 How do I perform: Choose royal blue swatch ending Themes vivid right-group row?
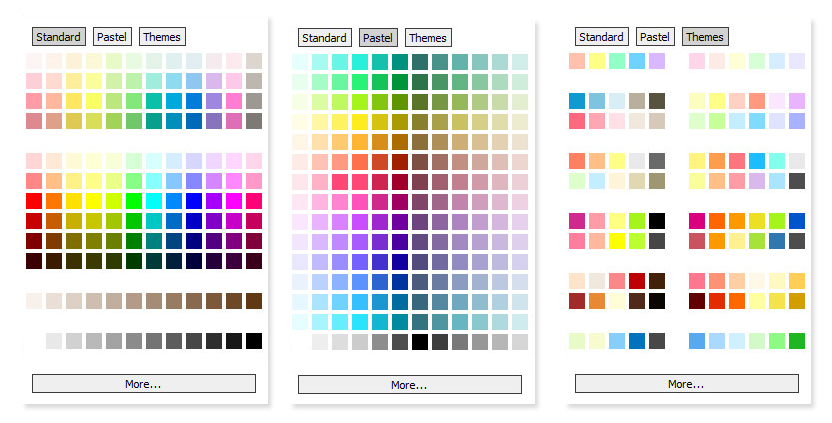(x=797, y=221)
